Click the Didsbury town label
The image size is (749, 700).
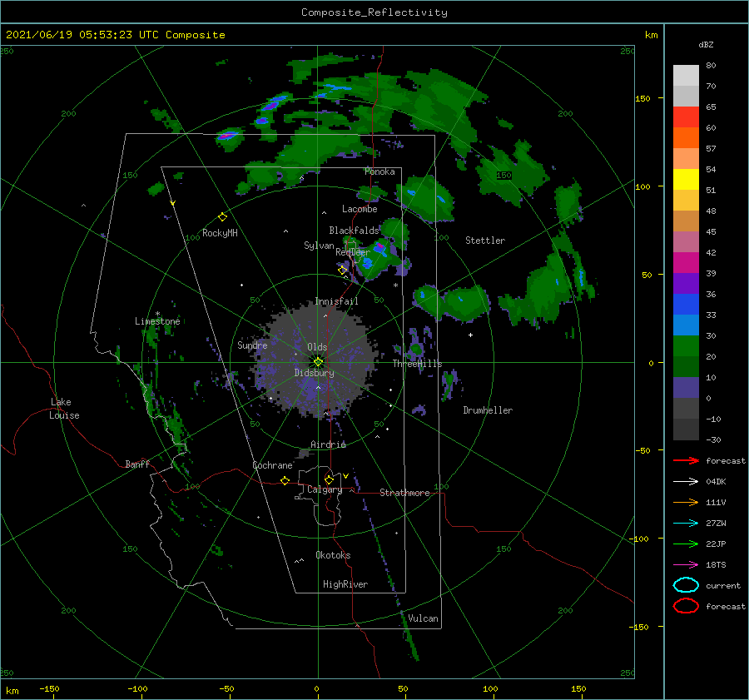click(314, 373)
